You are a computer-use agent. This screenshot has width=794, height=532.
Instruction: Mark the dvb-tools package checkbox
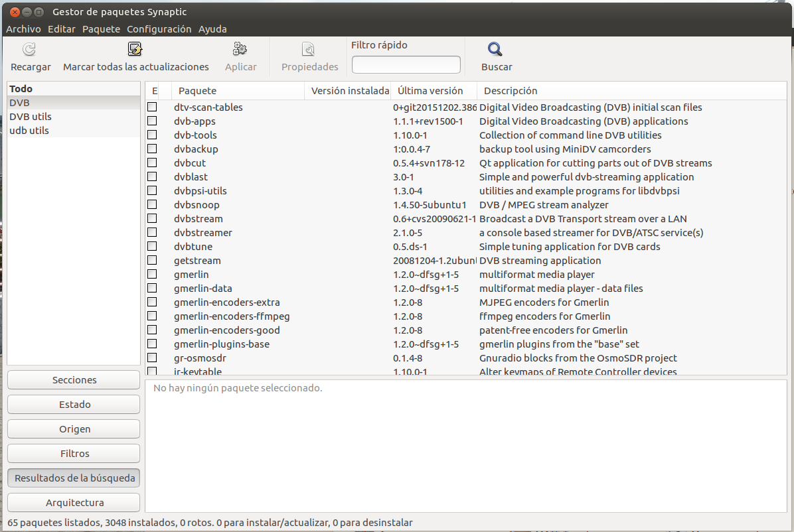(152, 135)
